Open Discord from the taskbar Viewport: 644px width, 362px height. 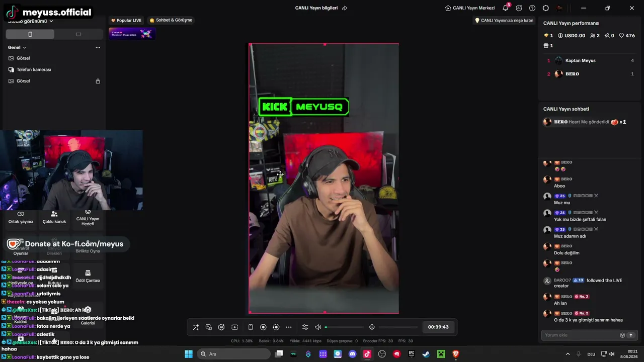352,354
